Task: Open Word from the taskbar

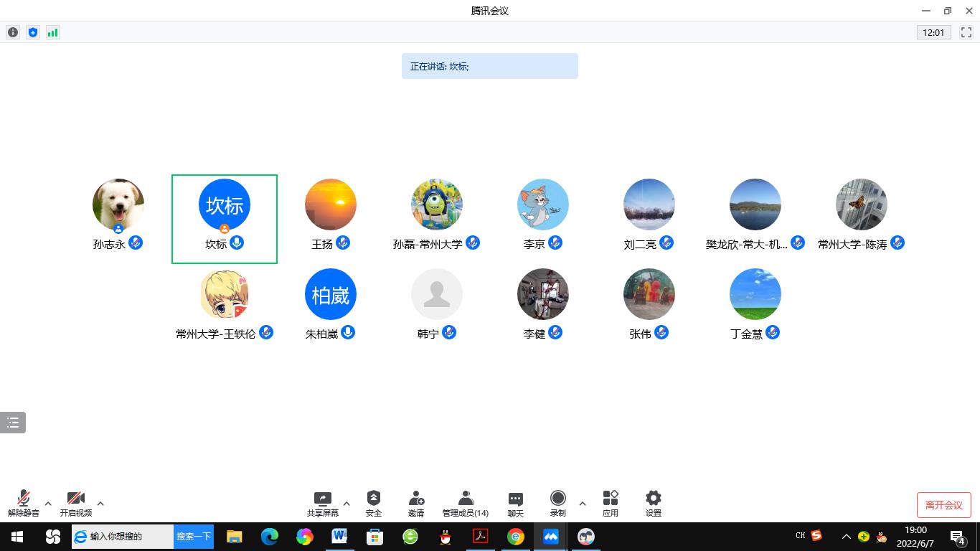Action: (x=340, y=537)
